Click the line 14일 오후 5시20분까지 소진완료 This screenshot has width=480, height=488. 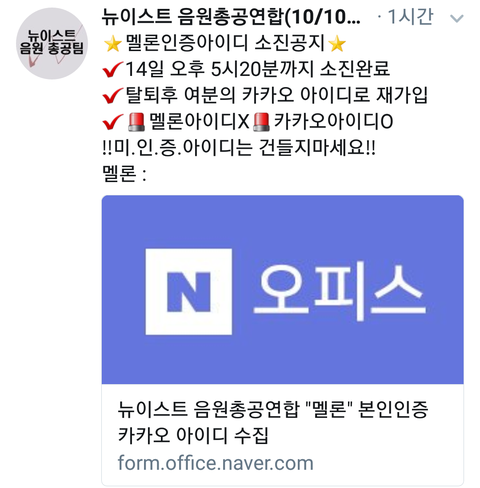point(257,69)
